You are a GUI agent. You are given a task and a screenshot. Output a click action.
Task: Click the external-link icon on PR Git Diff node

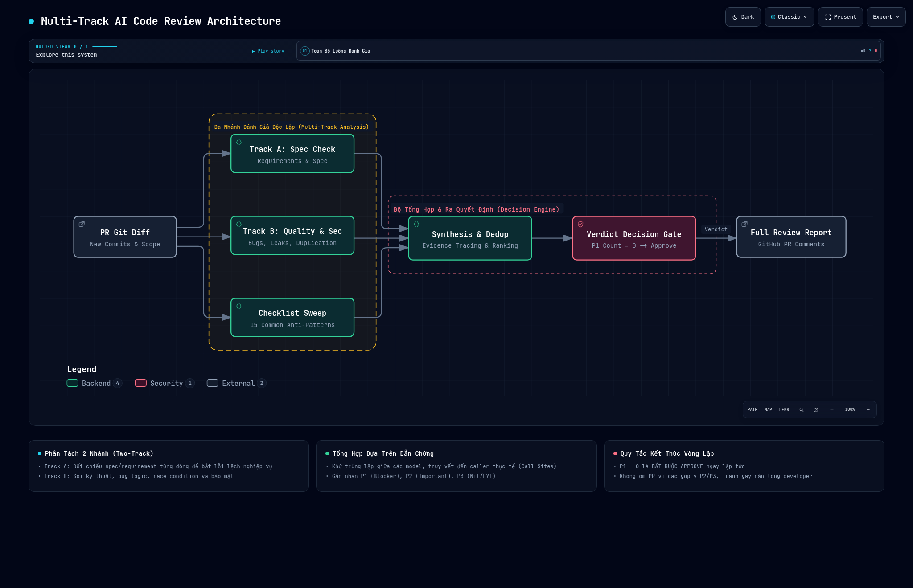tap(82, 224)
